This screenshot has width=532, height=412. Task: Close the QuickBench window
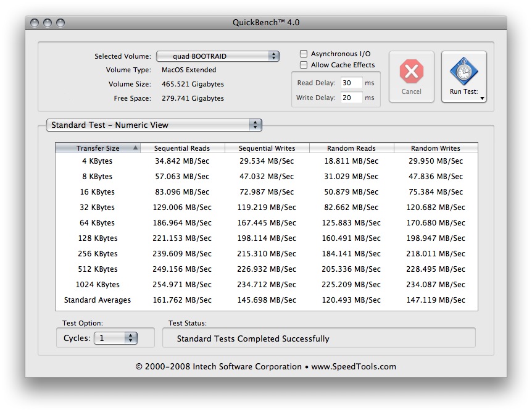[x=35, y=23]
